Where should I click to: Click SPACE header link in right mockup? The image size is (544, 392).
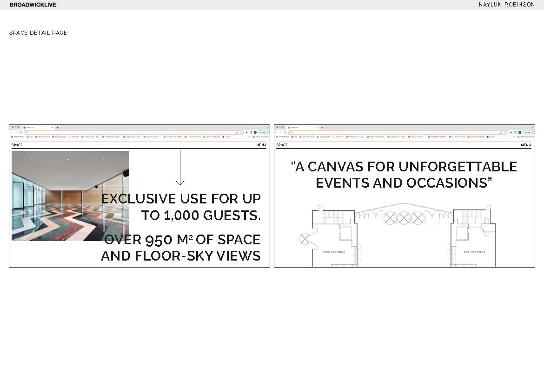pos(282,145)
